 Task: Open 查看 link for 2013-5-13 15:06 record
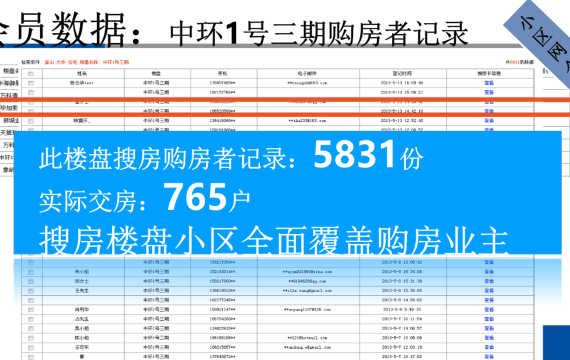pyautogui.click(x=489, y=92)
